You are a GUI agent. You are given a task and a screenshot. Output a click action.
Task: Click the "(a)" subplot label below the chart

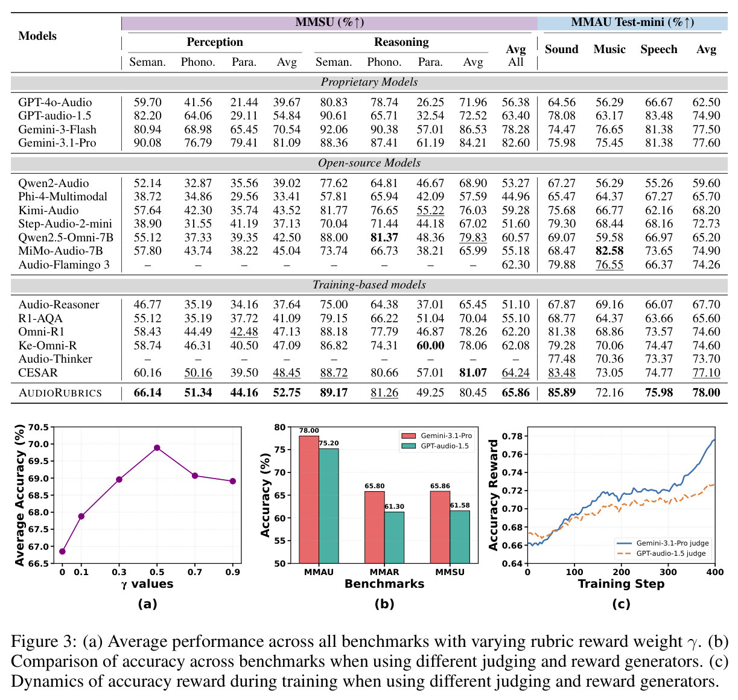click(x=147, y=604)
